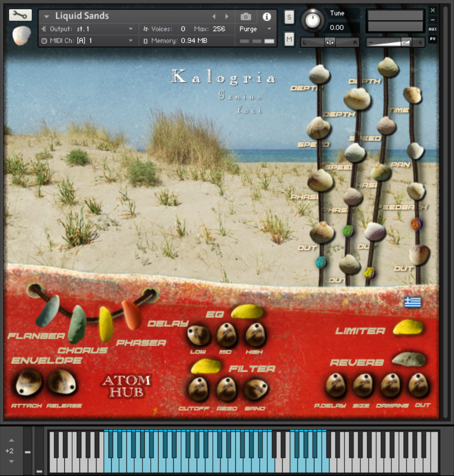Toggle the AUX sends button
This screenshot has height=476, width=454.
coord(433,29)
